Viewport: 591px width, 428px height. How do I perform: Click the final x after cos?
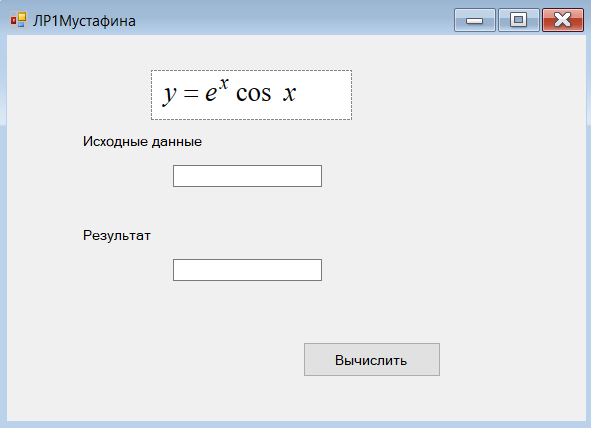(289, 94)
